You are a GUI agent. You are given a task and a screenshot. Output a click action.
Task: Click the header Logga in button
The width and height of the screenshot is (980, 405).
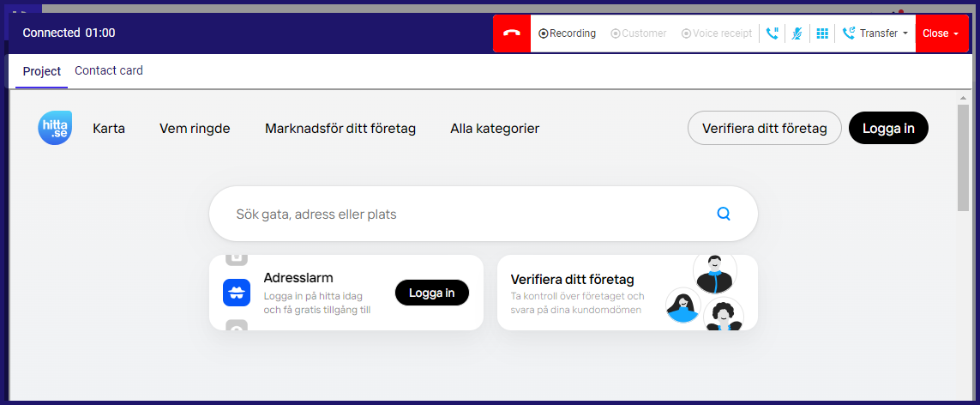pyautogui.click(x=888, y=128)
